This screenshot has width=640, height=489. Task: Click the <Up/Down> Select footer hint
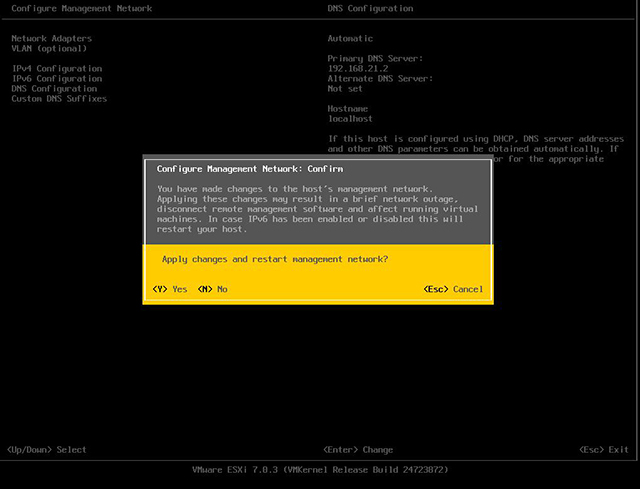(47, 450)
